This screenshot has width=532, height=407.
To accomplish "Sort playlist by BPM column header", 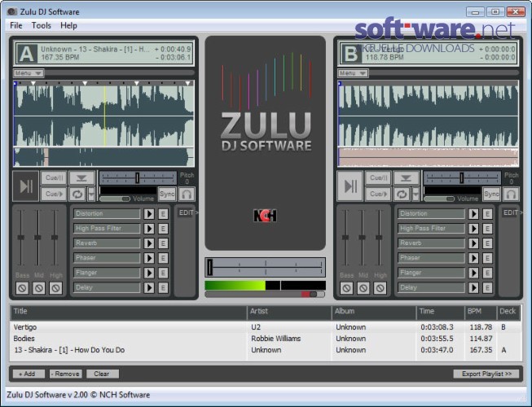I will click(481, 312).
